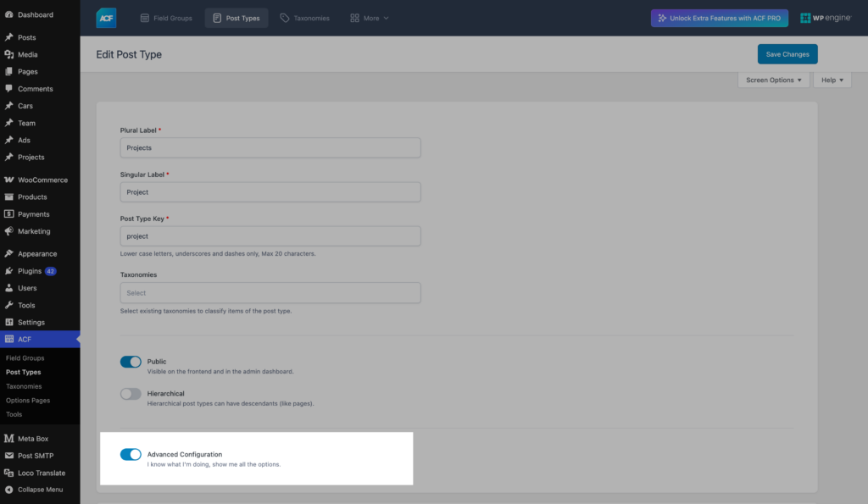The height and width of the screenshot is (504, 868).
Task: Click the Plugins icon in sidebar
Action: tap(8, 271)
